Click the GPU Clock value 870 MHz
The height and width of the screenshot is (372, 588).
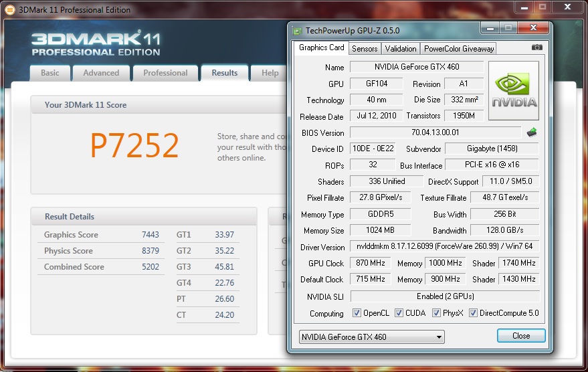pos(370,263)
